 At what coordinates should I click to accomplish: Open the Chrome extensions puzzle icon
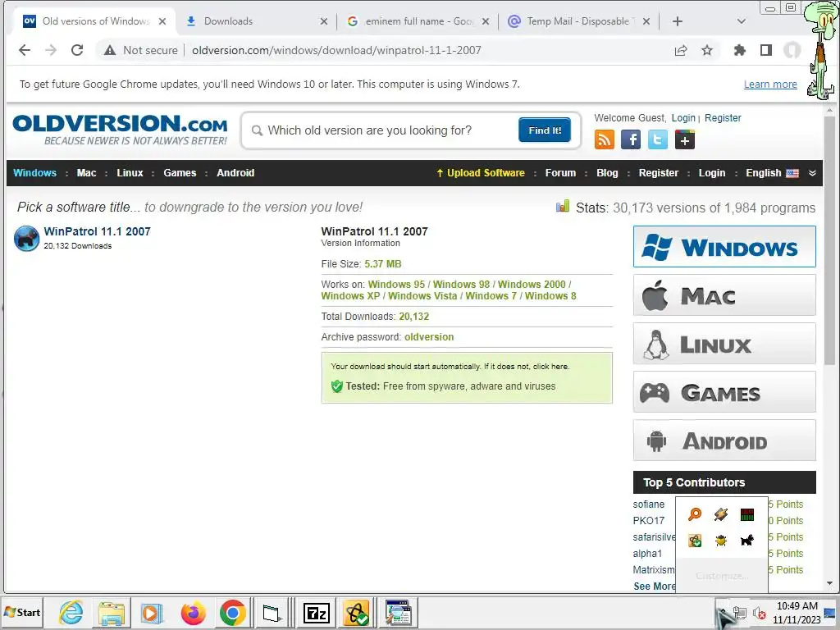point(740,50)
